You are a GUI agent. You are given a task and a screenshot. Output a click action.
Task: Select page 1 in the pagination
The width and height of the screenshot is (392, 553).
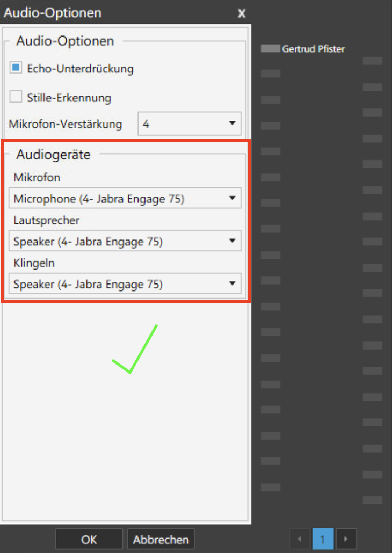[x=323, y=539]
